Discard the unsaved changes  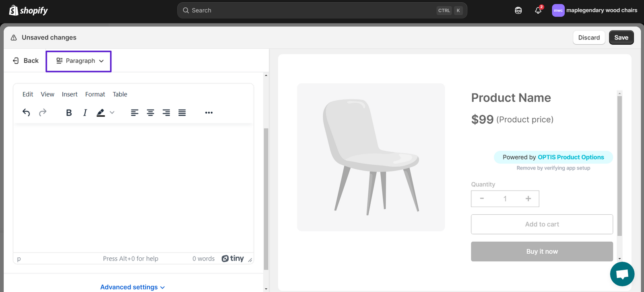pyautogui.click(x=589, y=37)
